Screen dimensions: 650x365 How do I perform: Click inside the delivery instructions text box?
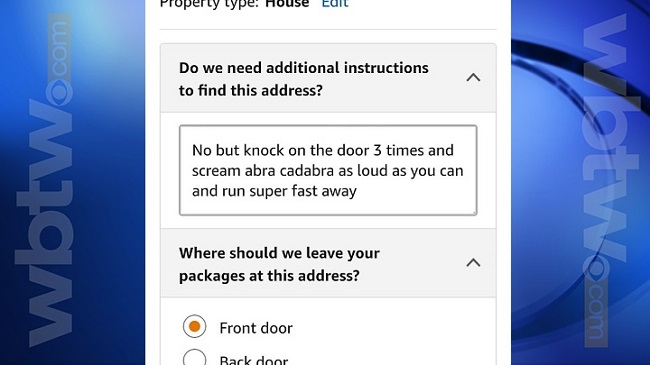coord(328,170)
